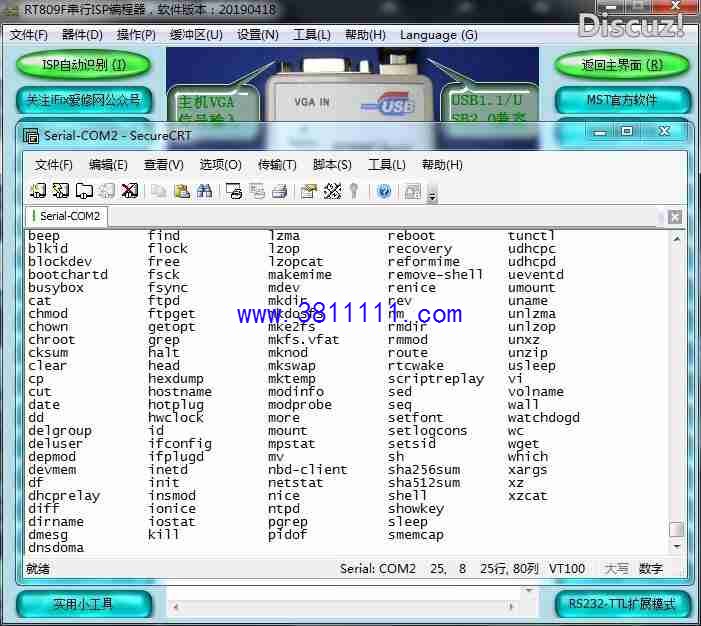The width and height of the screenshot is (701, 626).
Task: Select the Serial-COM2 session tab
Action: coord(67,216)
